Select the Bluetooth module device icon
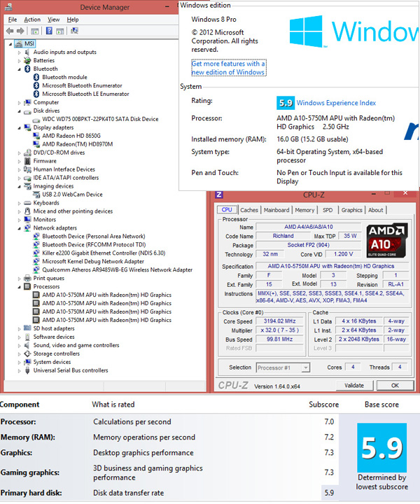This screenshot has height=504, width=420. [x=36, y=77]
